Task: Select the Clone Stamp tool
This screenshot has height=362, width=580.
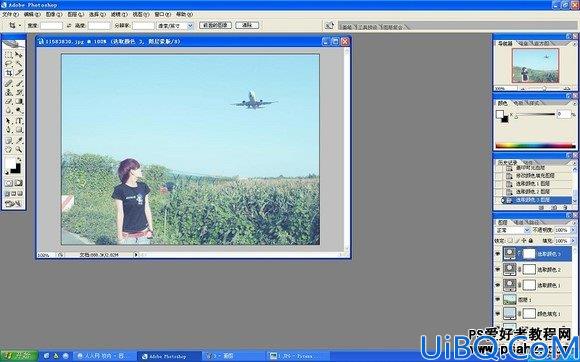Action: [x=9, y=92]
